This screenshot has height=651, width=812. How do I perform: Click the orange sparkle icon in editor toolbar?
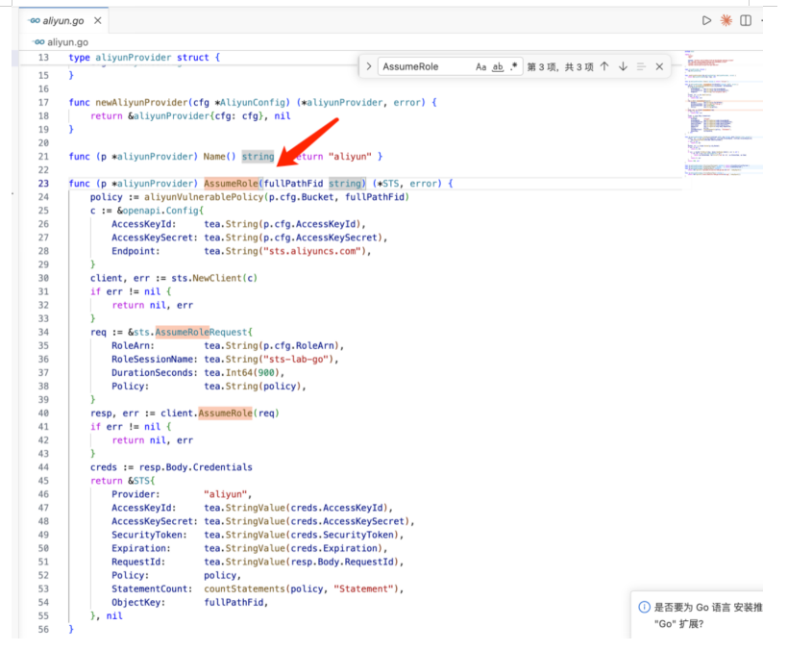[726, 21]
